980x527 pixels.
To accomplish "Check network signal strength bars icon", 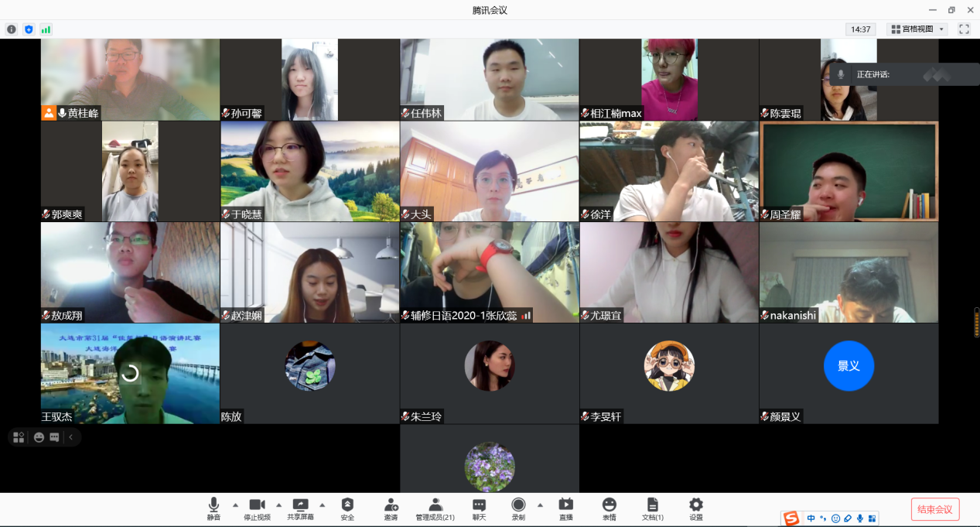I will pos(46,29).
